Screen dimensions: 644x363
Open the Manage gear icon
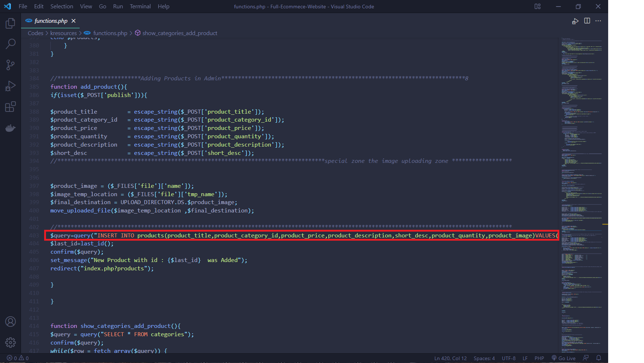(x=10, y=342)
